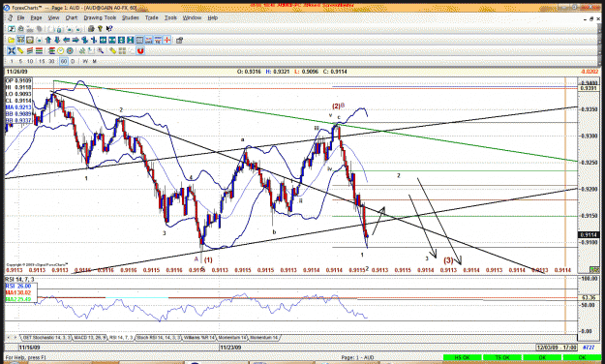Open the Window menu
Image resolution: width=605 pixels, height=364 pixels.
(193, 17)
